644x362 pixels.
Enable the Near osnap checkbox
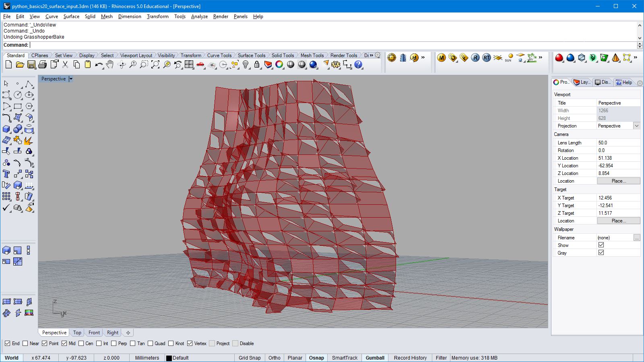point(25,343)
